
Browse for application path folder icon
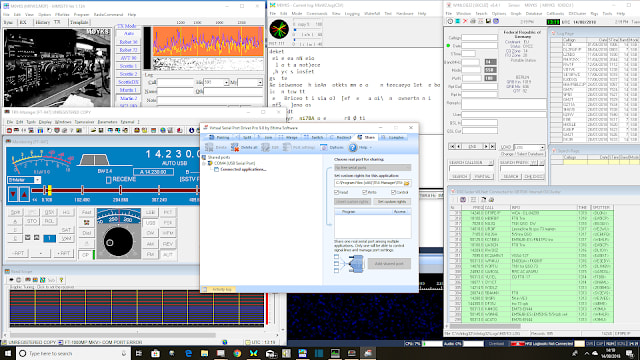(x=407, y=183)
